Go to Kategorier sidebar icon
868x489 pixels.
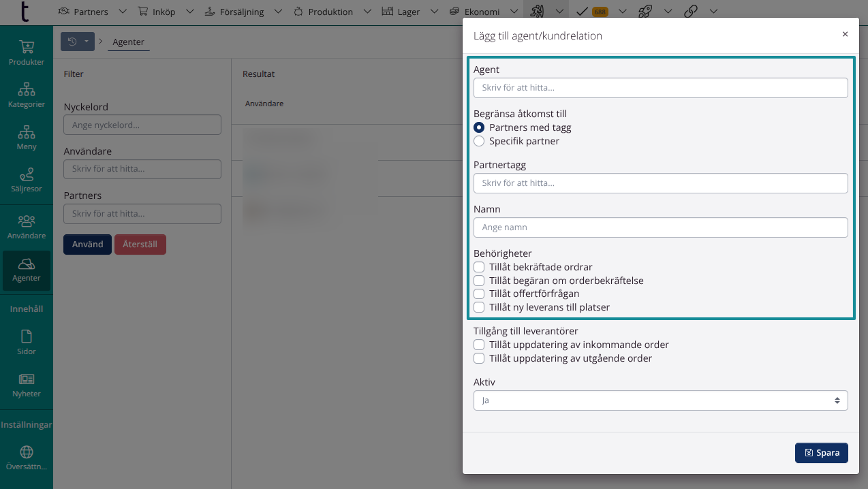pos(27,95)
